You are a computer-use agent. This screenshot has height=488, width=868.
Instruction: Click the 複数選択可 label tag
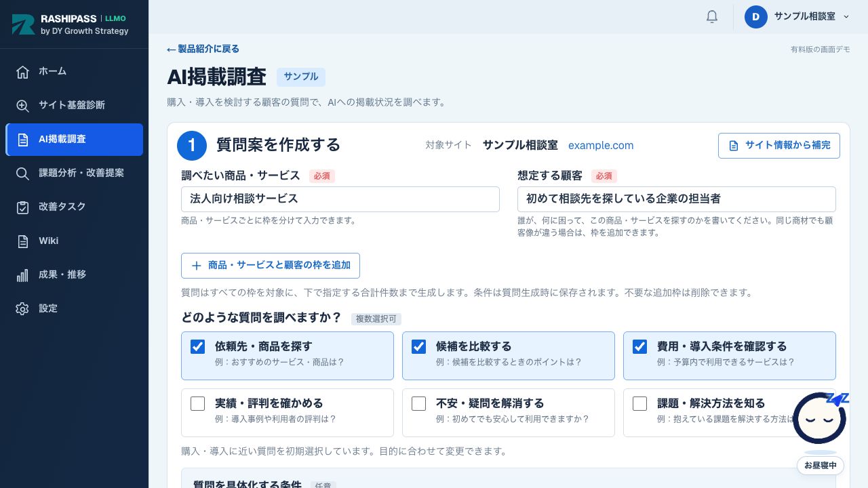point(376,319)
